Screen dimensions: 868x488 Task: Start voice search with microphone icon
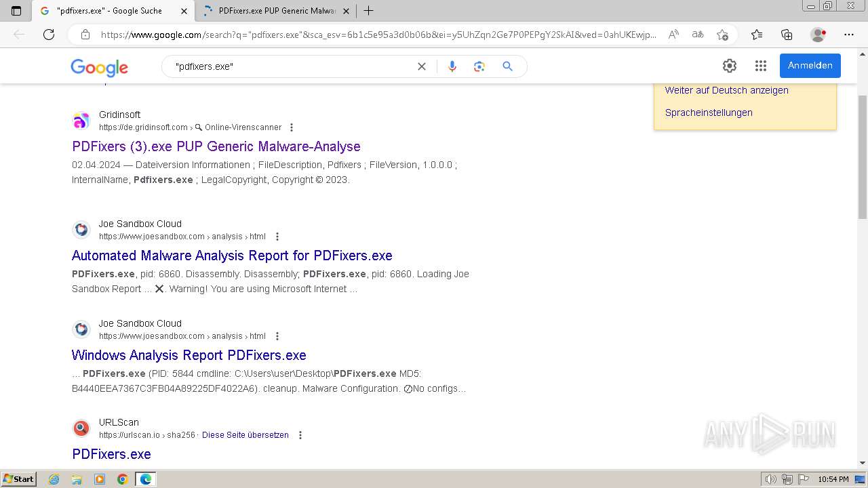[x=452, y=66]
